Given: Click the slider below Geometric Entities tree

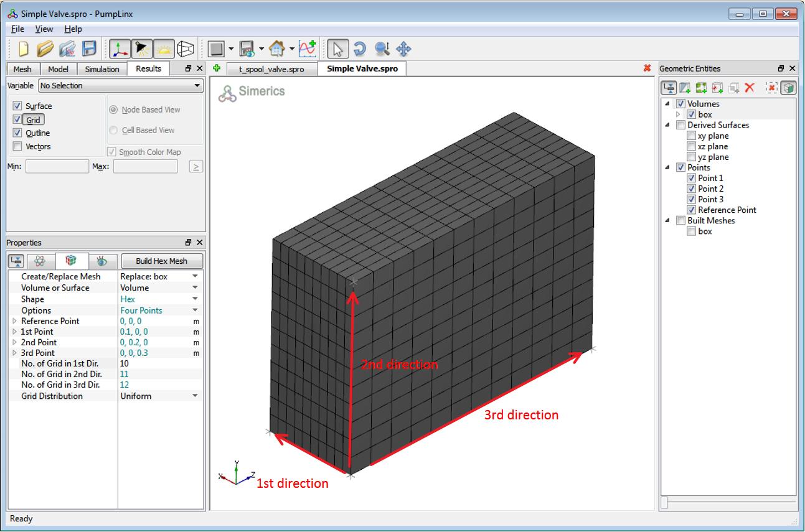Looking at the screenshot, I should click(x=665, y=503).
